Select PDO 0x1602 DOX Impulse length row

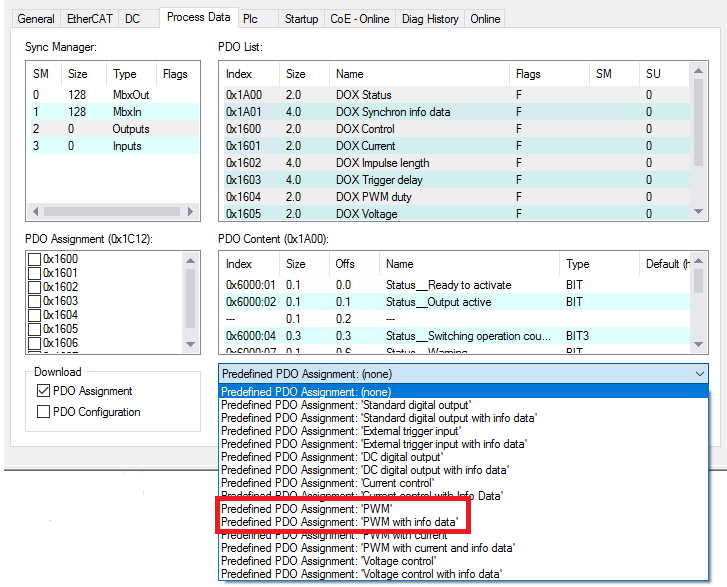[x=457, y=163]
